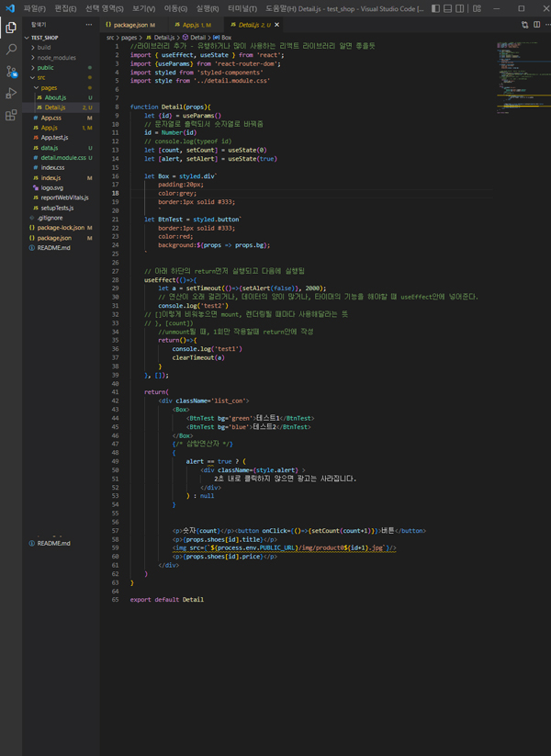Image resolution: width=551 pixels, height=756 pixels.
Task: Open package-lock.json in the explorer
Action: pyautogui.click(x=61, y=228)
